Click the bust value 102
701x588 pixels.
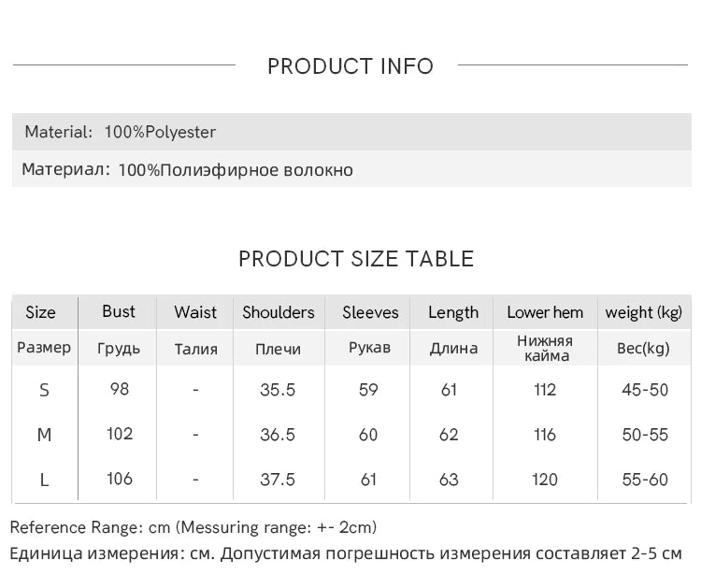pyautogui.click(x=120, y=434)
